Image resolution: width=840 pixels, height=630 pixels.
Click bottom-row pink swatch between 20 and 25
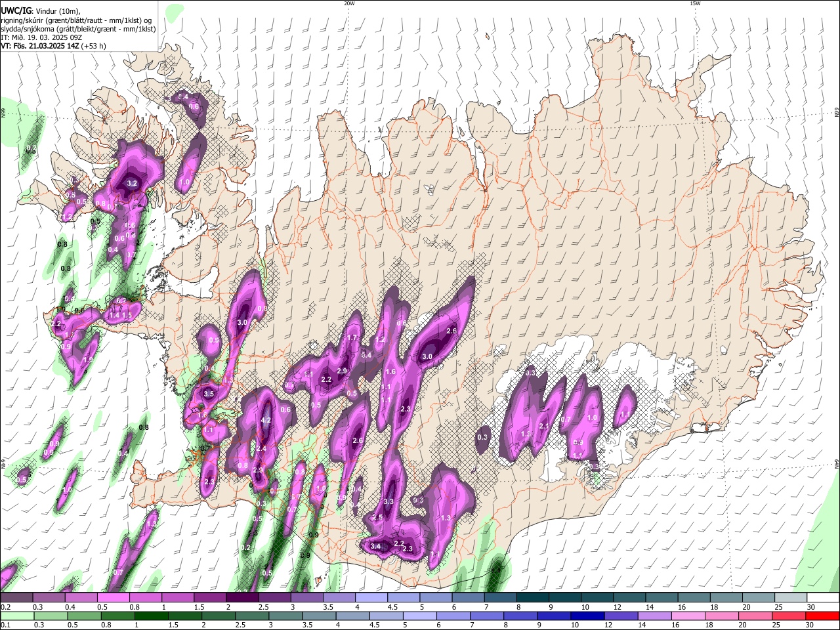756,616
